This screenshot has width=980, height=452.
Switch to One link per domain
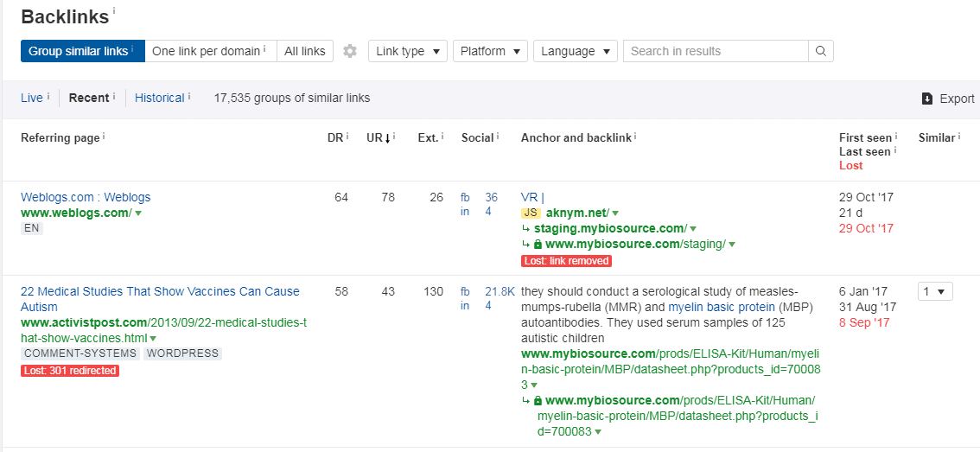click(x=209, y=51)
